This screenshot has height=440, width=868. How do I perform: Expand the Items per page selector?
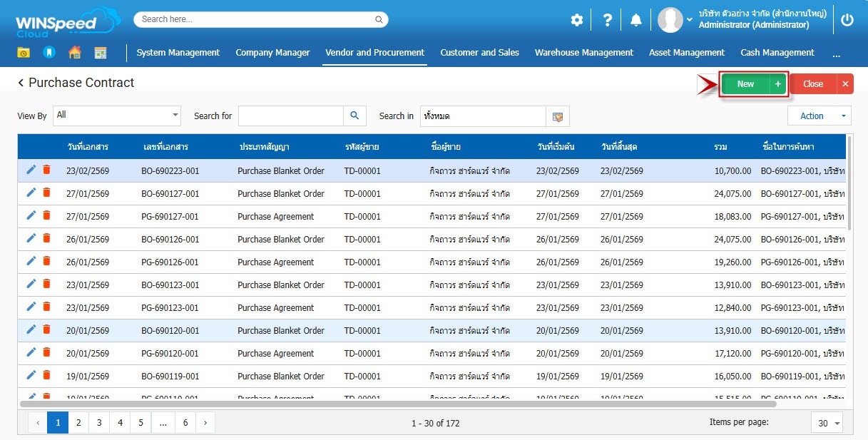827,423
